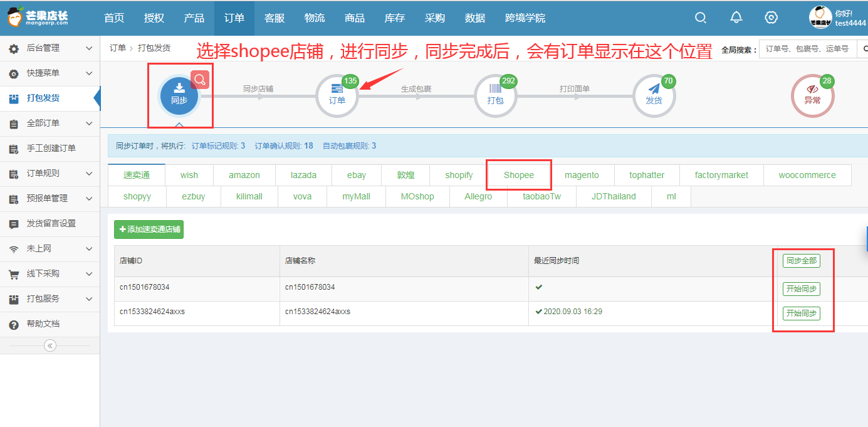Viewport: 868px width, 427px height.
Task: Choose the kilimall tab
Action: (x=249, y=196)
